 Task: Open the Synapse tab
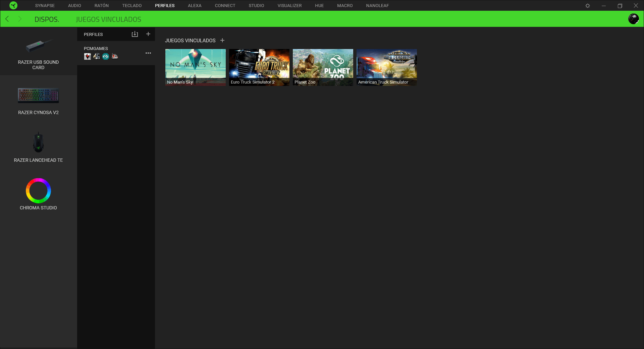pos(45,6)
